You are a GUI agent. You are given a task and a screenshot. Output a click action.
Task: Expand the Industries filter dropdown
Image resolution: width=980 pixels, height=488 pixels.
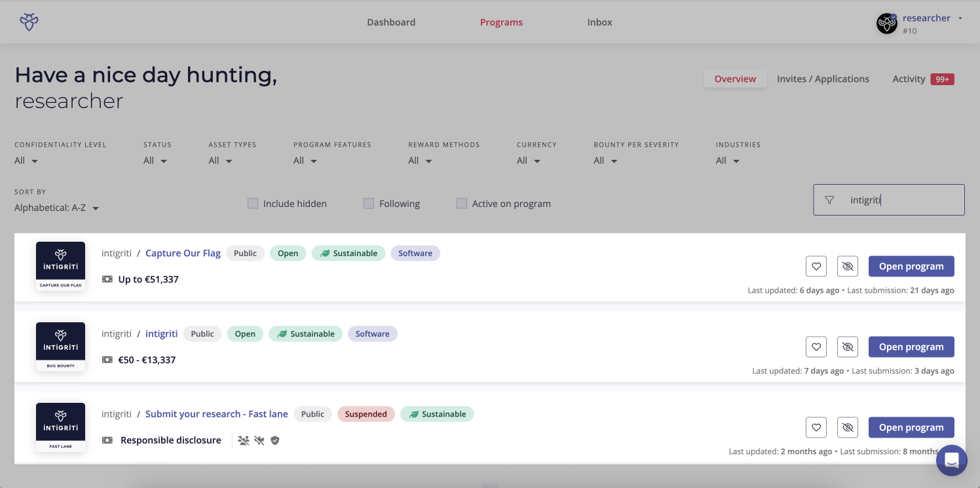click(728, 161)
